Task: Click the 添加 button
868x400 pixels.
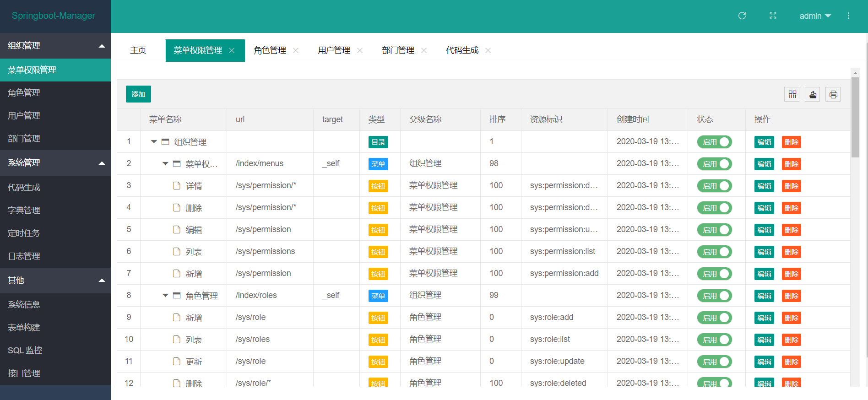Action: [138, 94]
